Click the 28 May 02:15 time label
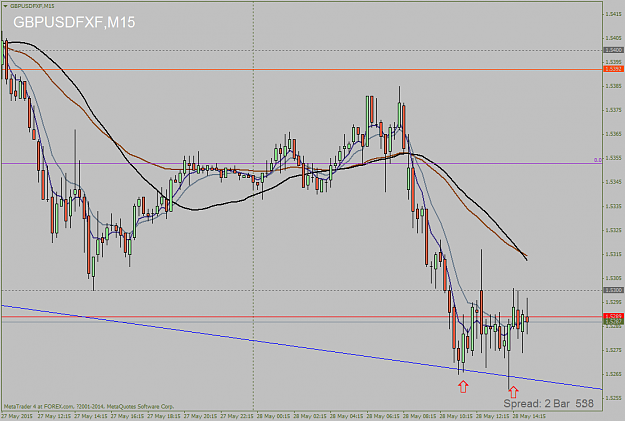625x421 pixels. (311, 417)
